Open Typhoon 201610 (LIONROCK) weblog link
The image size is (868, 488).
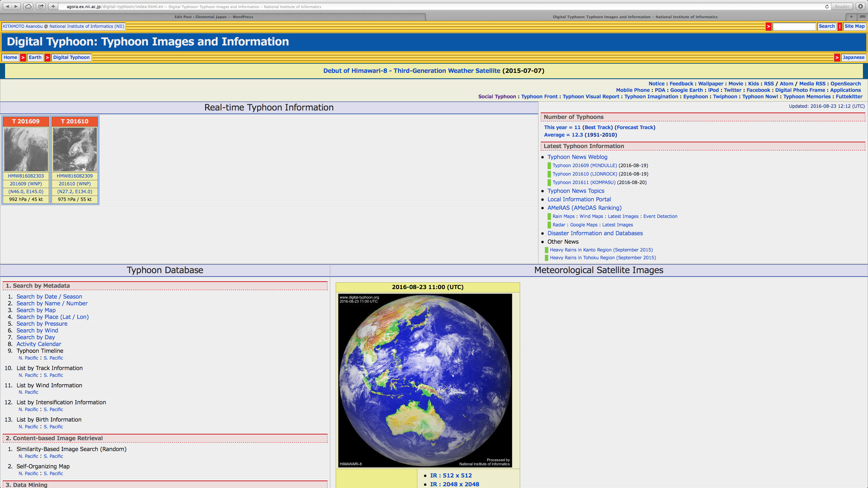pyautogui.click(x=585, y=174)
